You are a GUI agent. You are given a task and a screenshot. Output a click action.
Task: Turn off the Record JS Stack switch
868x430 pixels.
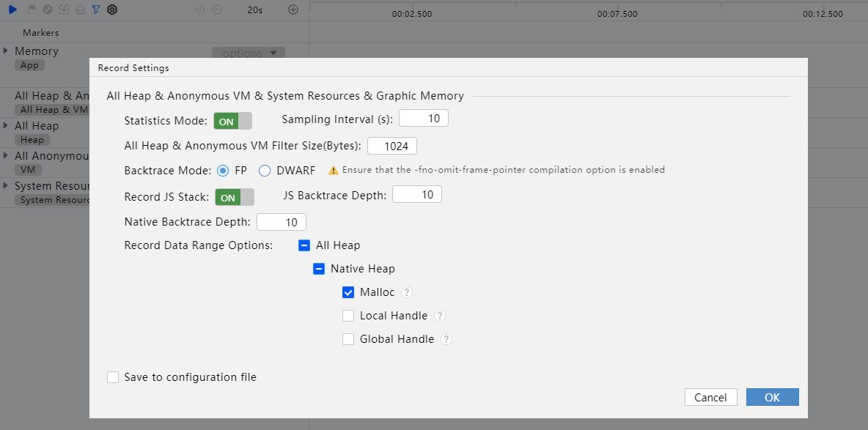coord(234,197)
